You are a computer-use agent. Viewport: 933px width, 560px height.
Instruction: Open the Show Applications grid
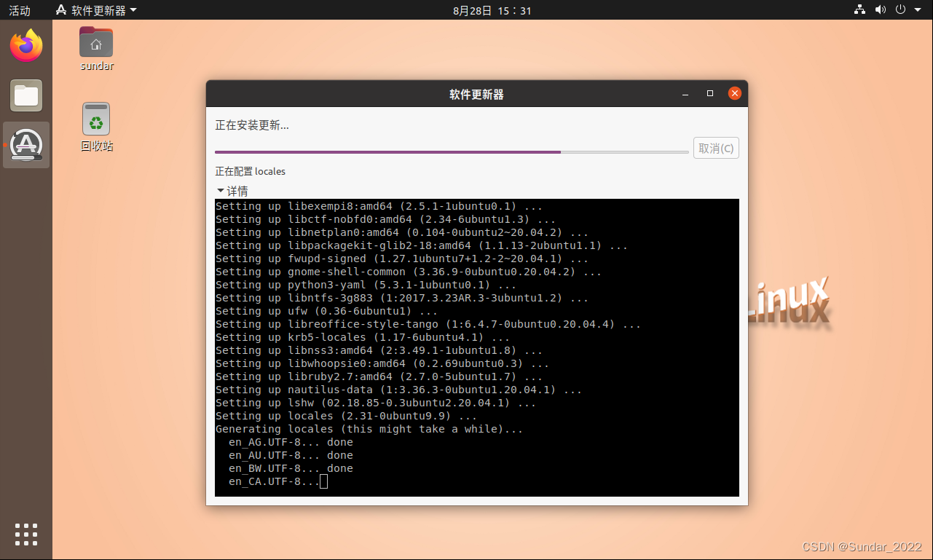click(25, 534)
